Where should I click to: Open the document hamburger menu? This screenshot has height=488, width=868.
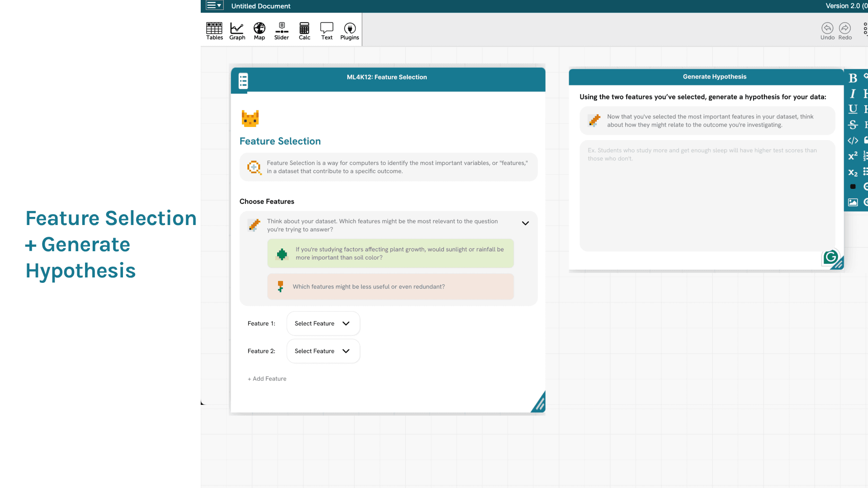tap(214, 5)
